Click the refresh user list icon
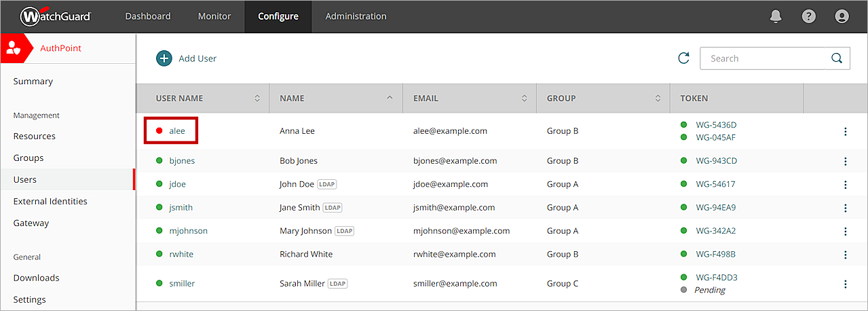 [683, 58]
